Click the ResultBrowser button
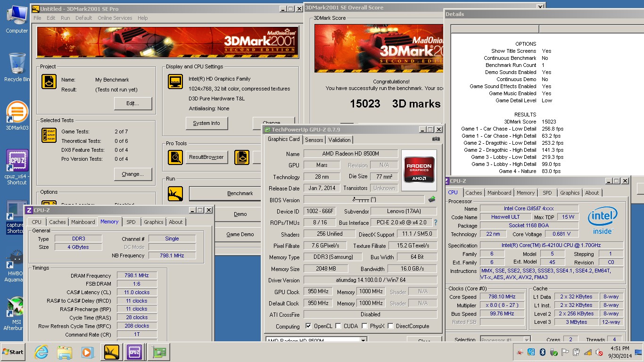Image resolution: width=644 pixels, height=362 pixels. 206,157
